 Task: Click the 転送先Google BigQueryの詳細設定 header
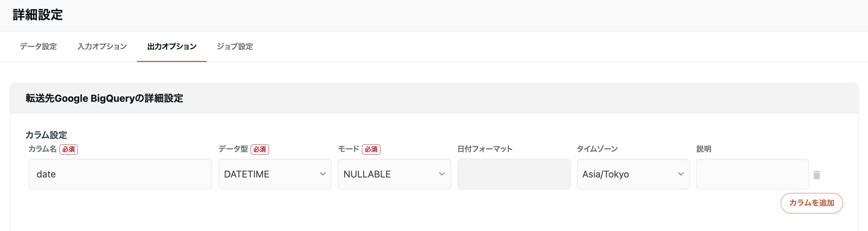[x=104, y=98]
